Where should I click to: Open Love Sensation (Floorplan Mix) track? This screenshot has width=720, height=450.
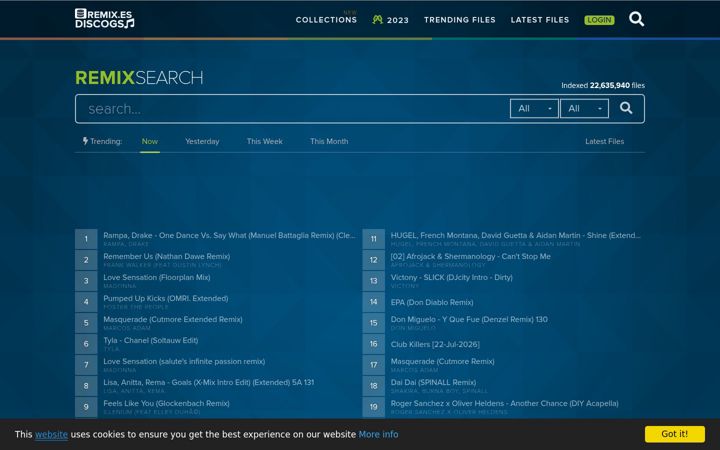coord(157,277)
